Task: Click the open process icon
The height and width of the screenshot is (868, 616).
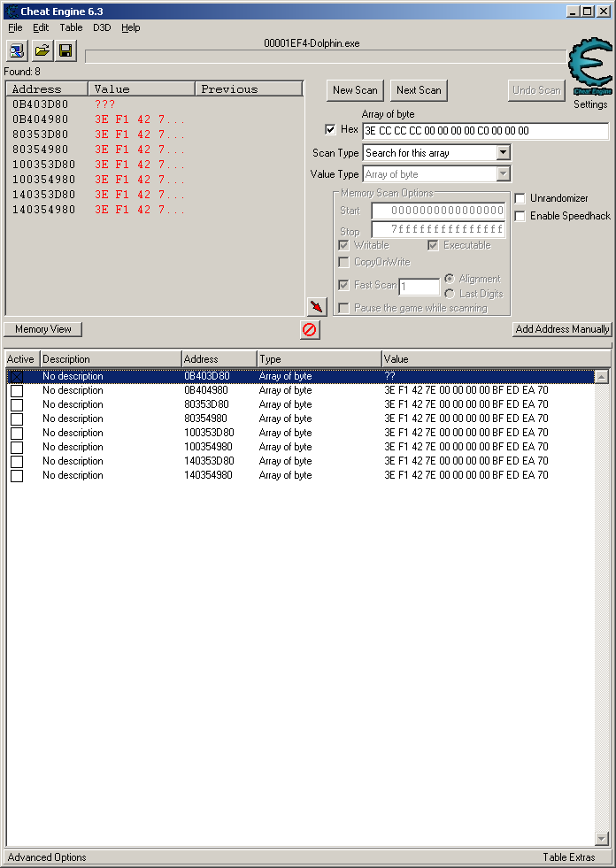Action: tap(17, 50)
